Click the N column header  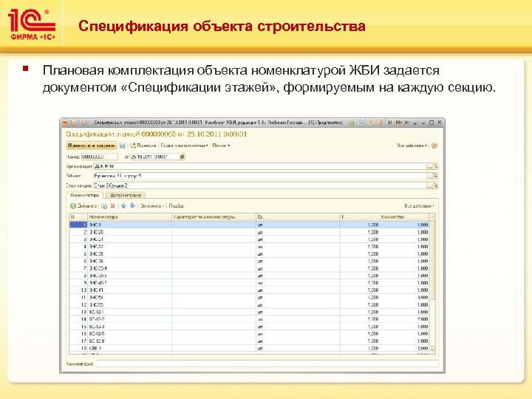click(x=78, y=216)
